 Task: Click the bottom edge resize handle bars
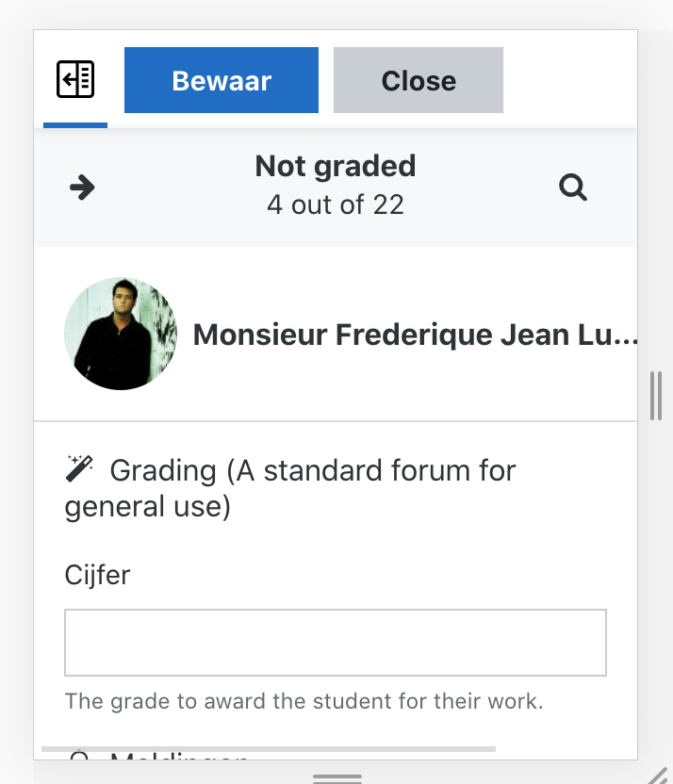coord(337,778)
